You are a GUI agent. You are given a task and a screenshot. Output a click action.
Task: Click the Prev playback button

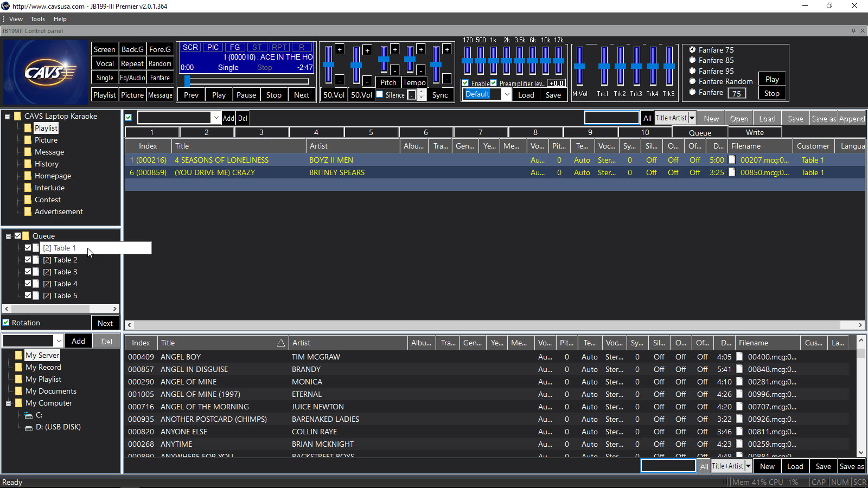[192, 95]
